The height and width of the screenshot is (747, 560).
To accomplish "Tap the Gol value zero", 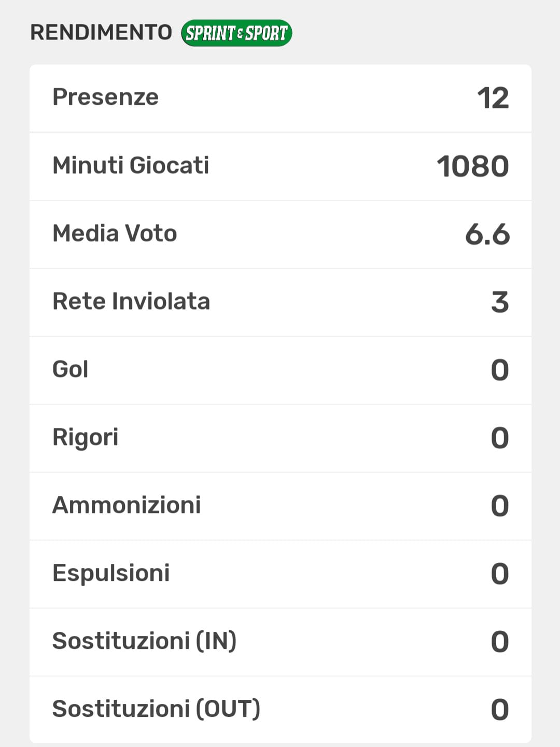I will click(499, 370).
